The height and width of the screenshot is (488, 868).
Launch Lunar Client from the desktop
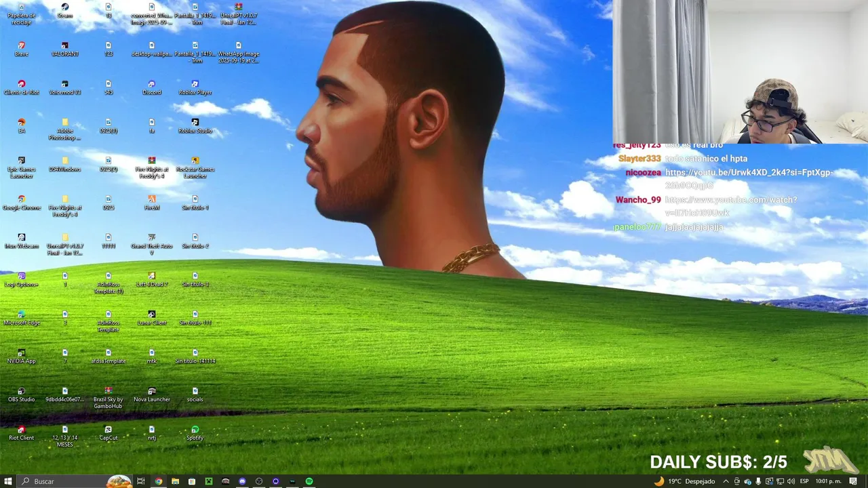[x=151, y=319]
